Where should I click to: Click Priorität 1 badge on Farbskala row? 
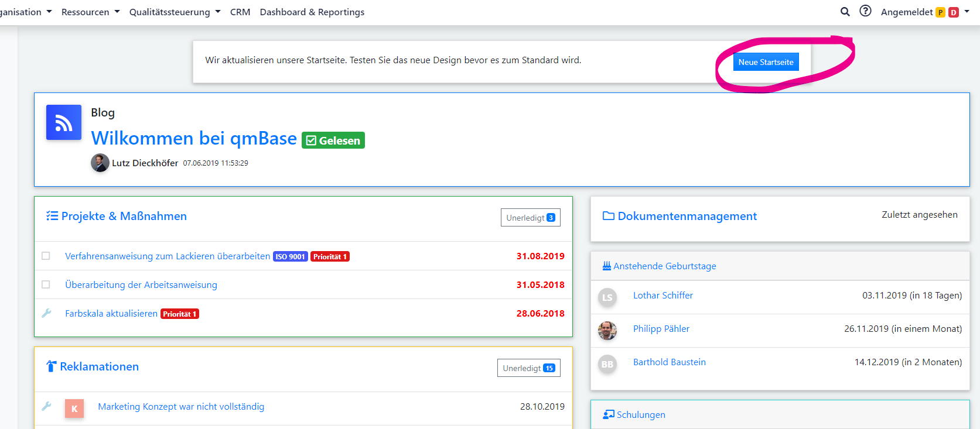click(x=180, y=314)
